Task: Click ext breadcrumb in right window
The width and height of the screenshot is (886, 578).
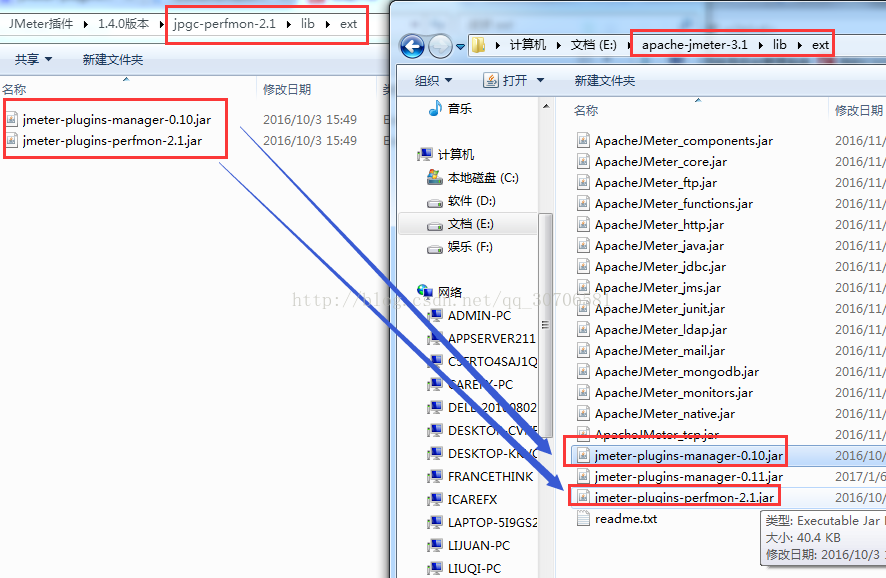Action: pos(820,45)
